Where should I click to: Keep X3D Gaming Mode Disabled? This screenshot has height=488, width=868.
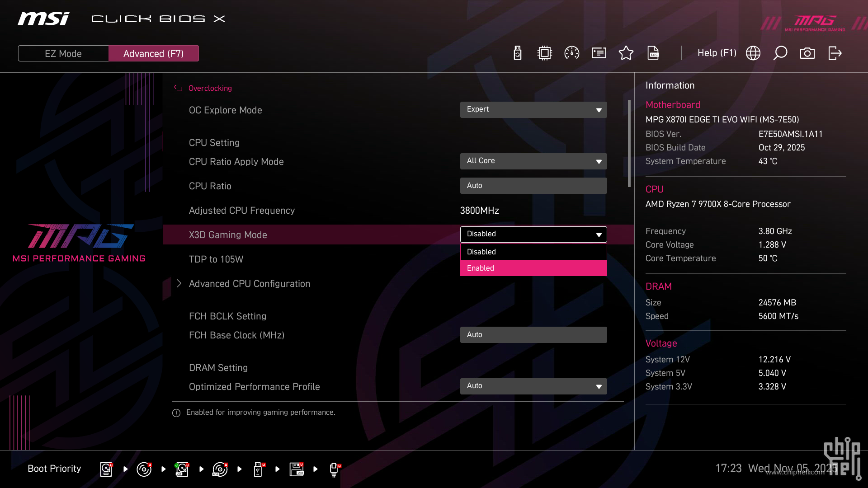533,252
